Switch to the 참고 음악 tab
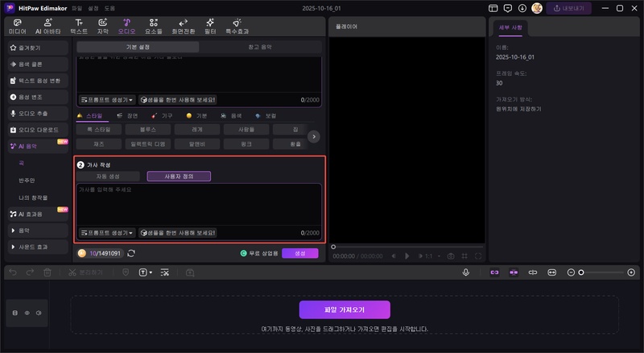644x353 pixels. (x=260, y=47)
